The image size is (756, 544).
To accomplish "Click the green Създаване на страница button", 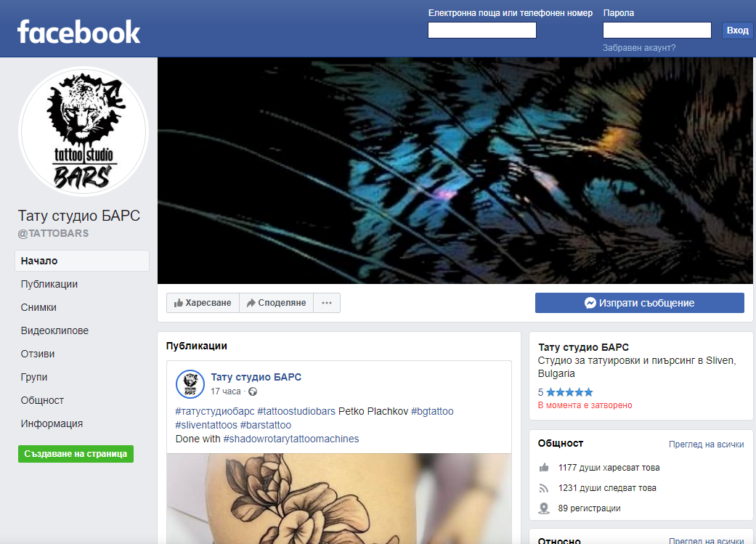I will (76, 454).
